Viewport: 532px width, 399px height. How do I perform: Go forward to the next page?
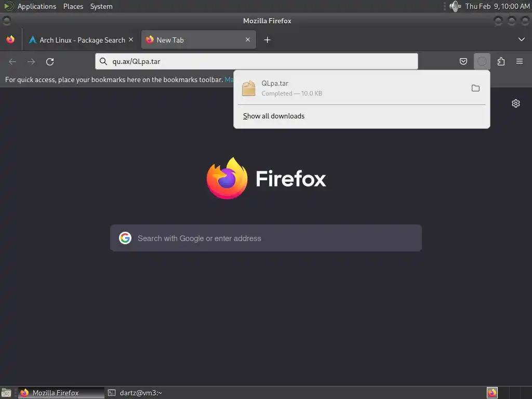pos(31,62)
